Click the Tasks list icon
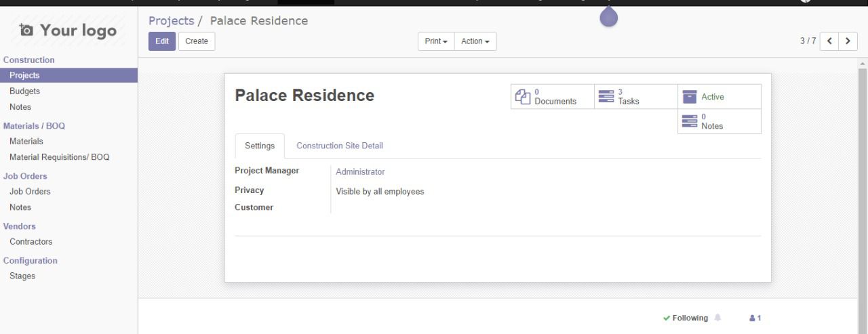Viewport: 868px width, 334px height. [606, 97]
